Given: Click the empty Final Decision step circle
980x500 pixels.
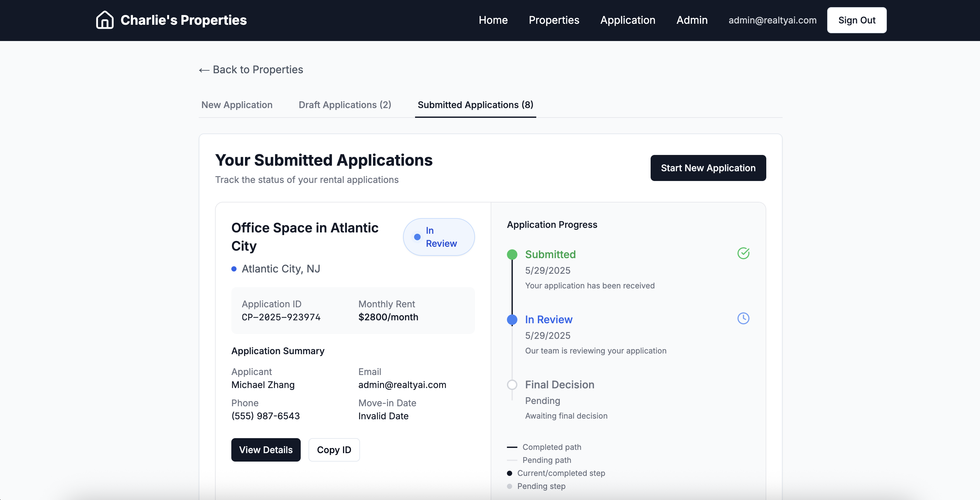Looking at the screenshot, I should click(x=512, y=384).
